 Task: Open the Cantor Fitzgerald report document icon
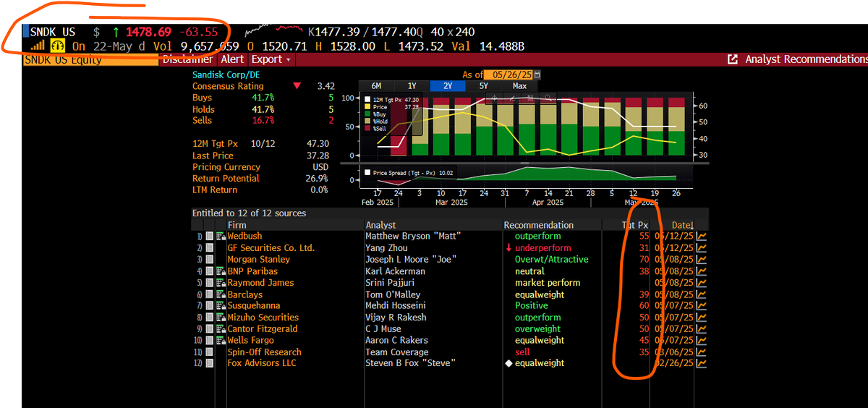[221, 329]
